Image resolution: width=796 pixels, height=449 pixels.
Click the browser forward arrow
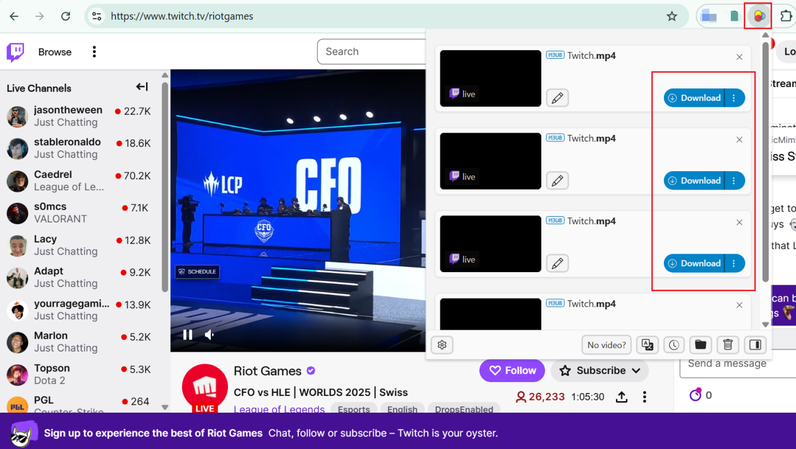coord(40,16)
